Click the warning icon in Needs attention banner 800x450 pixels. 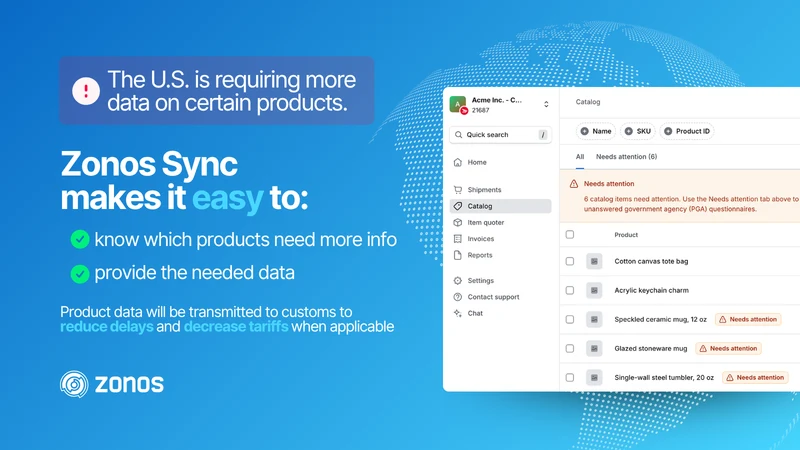[574, 184]
